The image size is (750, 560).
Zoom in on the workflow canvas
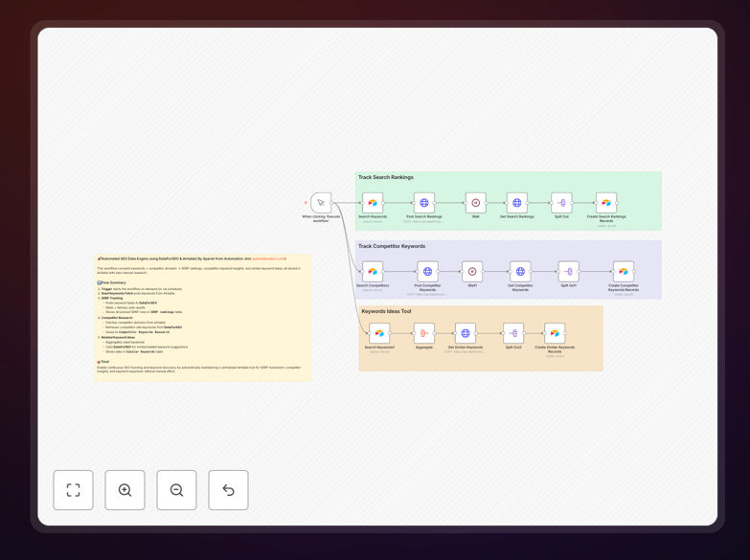125,490
